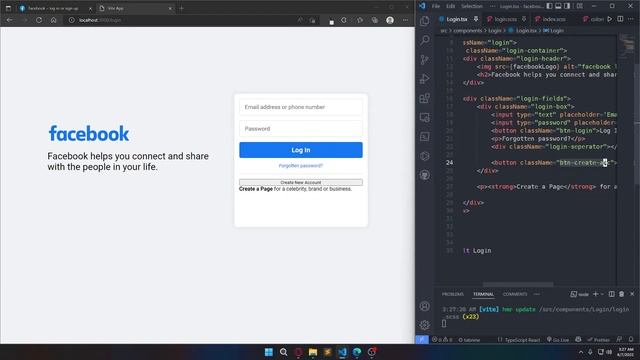Viewport: 640px width, 360px height.
Task: Pin the Login.tsx editor tab
Action: pyautogui.click(x=476, y=19)
